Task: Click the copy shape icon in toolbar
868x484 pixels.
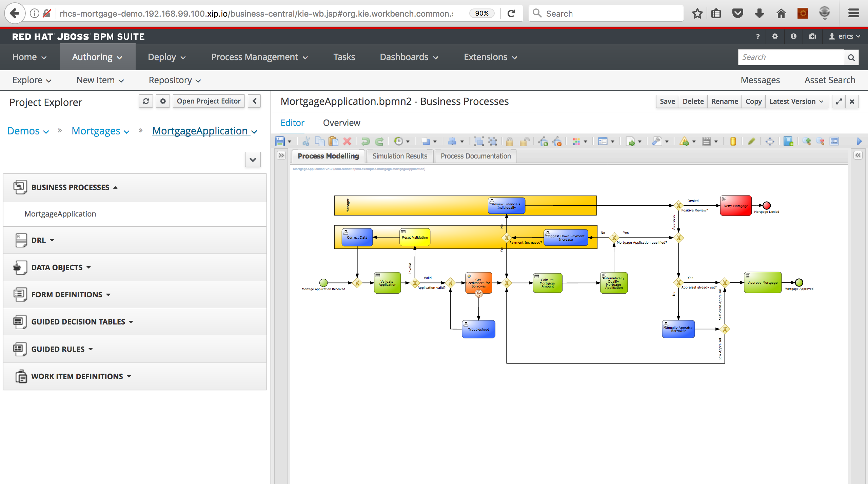Action: 320,142
